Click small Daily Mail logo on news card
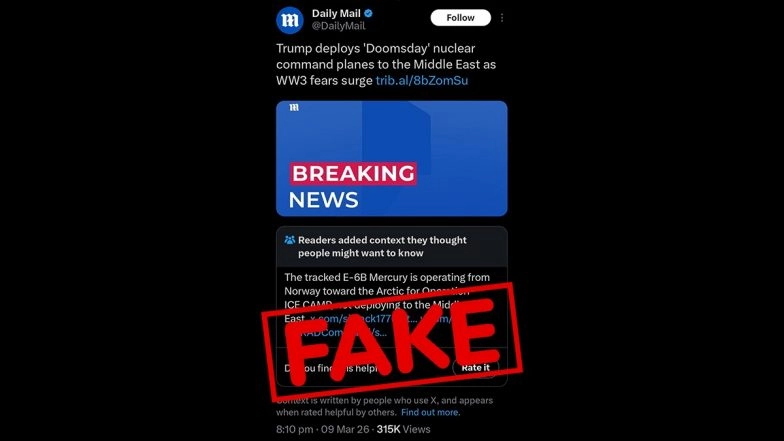This screenshot has width=784, height=441. [x=294, y=108]
